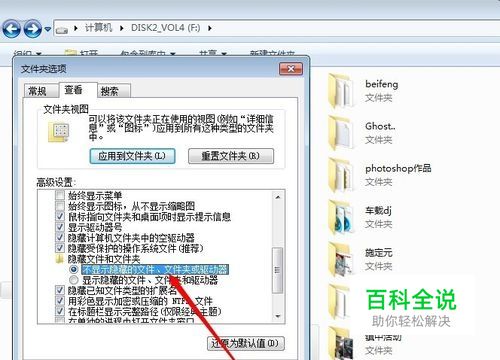Click the 应用到文件夹(L) button

tap(132, 156)
